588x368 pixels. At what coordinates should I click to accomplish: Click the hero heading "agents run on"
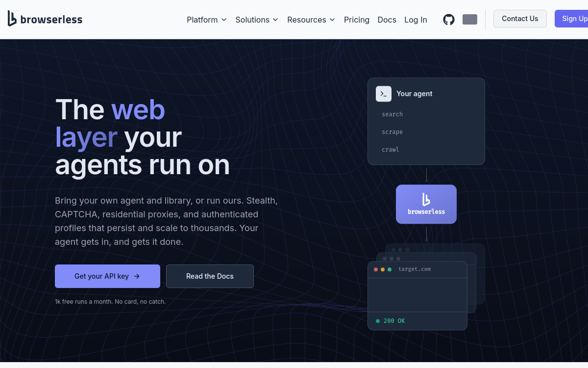[x=143, y=165]
